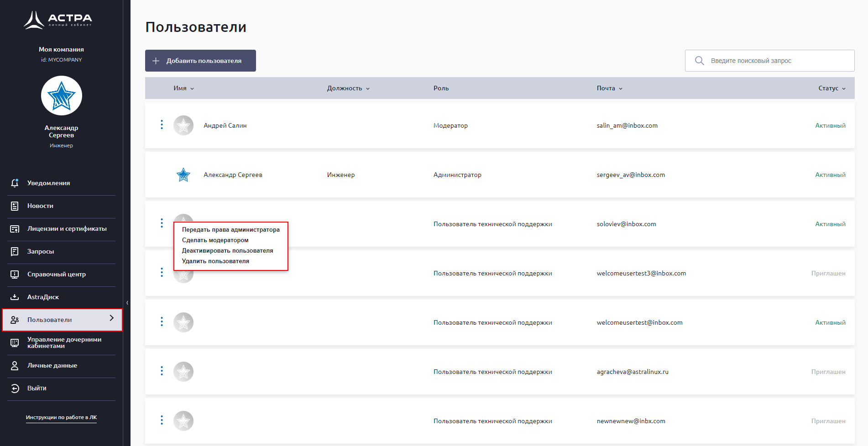Select Передать права администратора from menu

pyautogui.click(x=230, y=230)
